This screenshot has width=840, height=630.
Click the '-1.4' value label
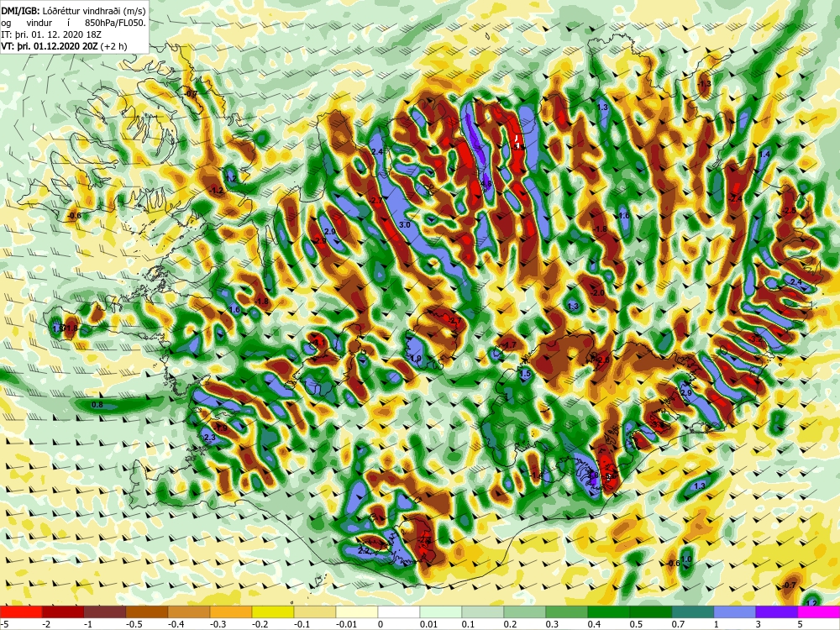(x=536, y=475)
